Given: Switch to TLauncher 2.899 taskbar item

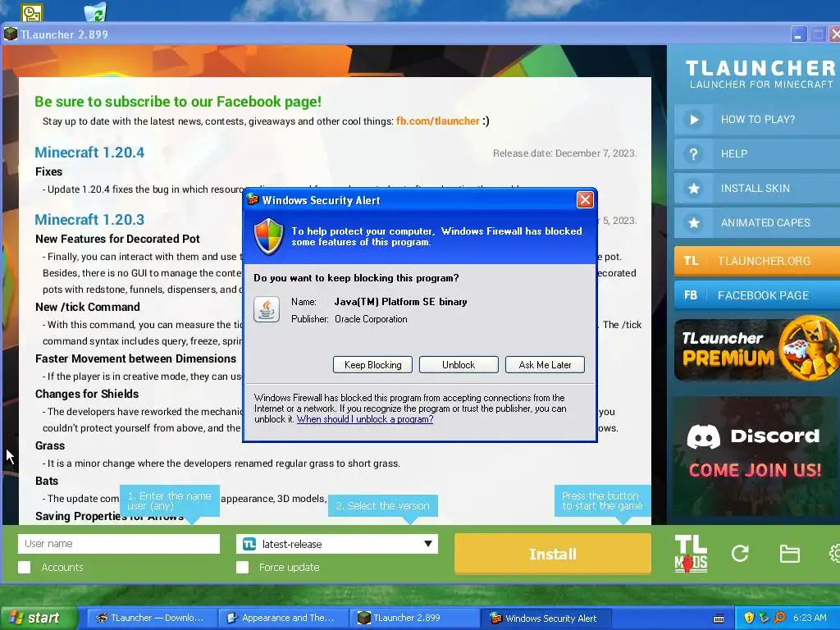Looking at the screenshot, I should coord(413,618).
